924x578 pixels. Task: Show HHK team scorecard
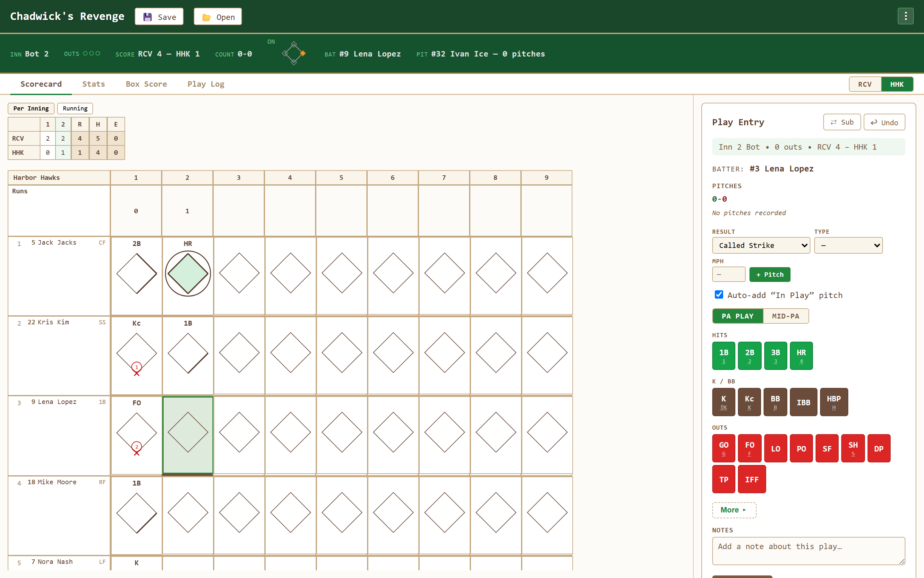(x=897, y=84)
